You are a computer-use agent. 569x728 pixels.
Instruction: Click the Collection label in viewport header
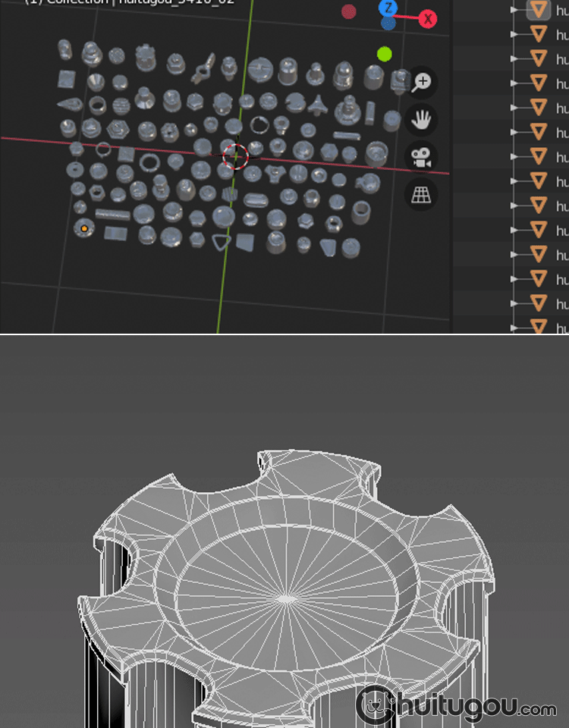tap(74, 2)
